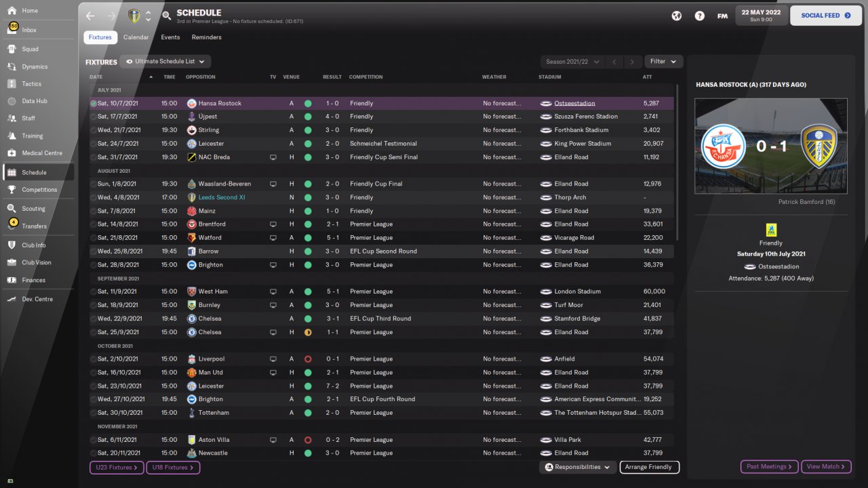
Task: Go to next season arrow
Action: click(632, 62)
